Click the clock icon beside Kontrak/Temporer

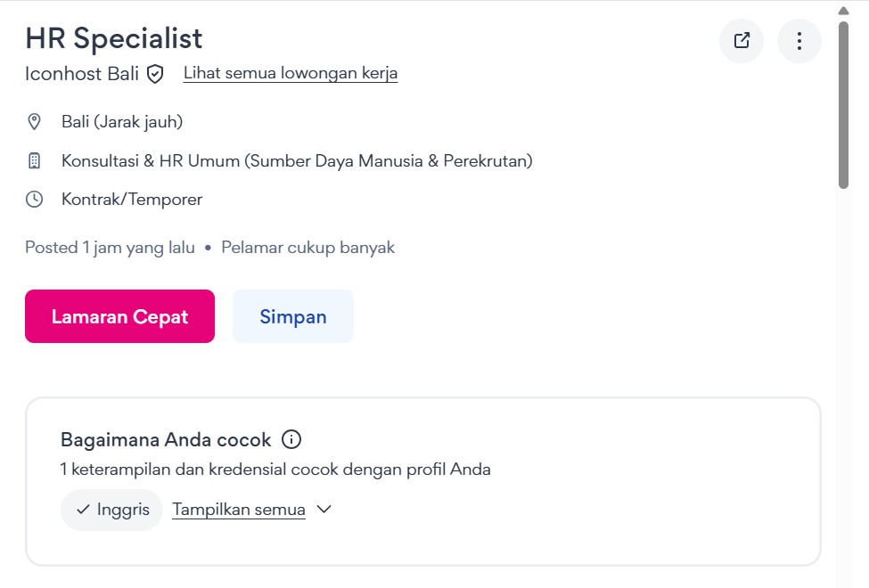coord(35,200)
